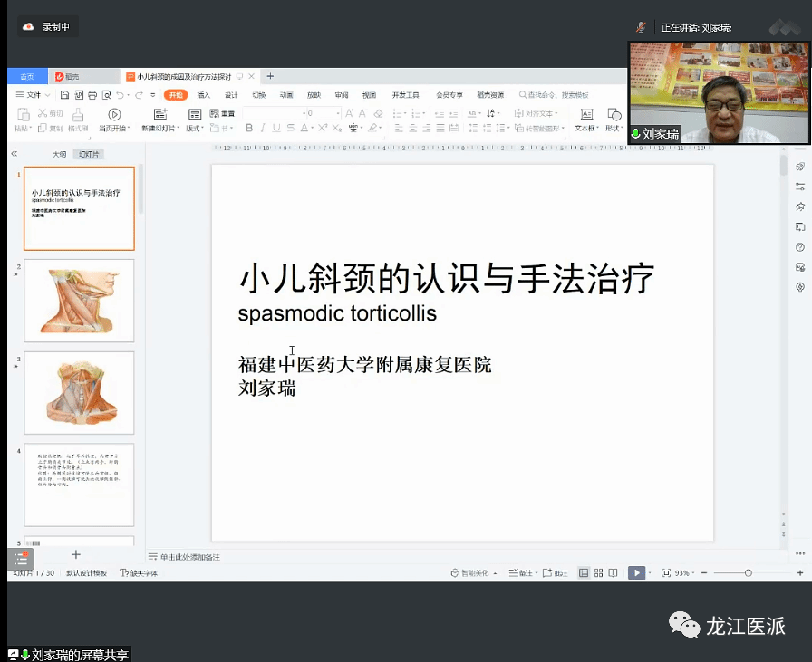Insert a text box with 文本框 icon
Image resolution: width=812 pixels, height=662 pixels.
[586, 115]
